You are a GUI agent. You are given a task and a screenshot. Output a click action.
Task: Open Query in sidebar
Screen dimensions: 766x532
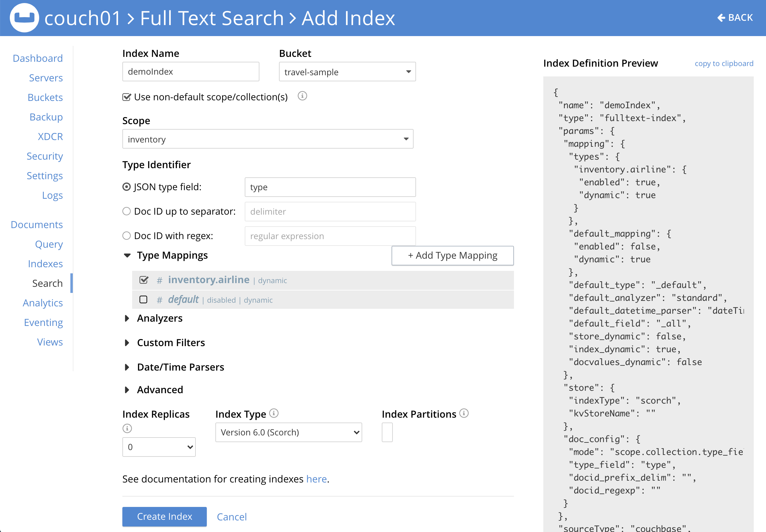pos(49,244)
